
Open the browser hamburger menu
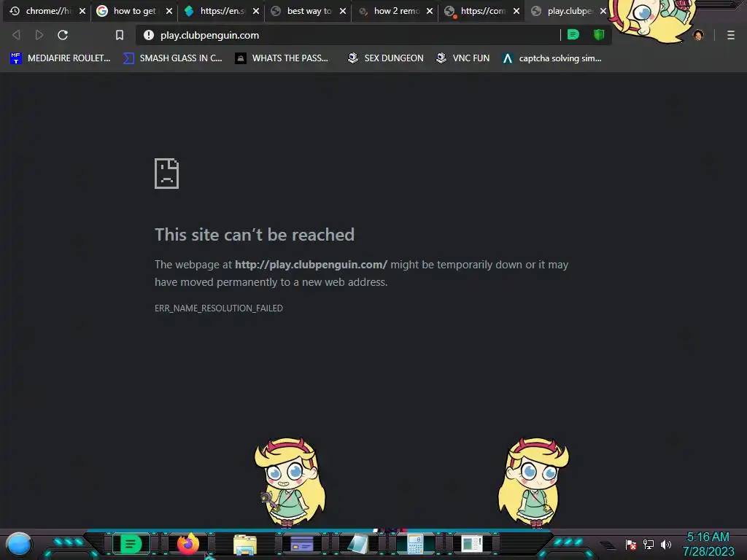point(731,35)
